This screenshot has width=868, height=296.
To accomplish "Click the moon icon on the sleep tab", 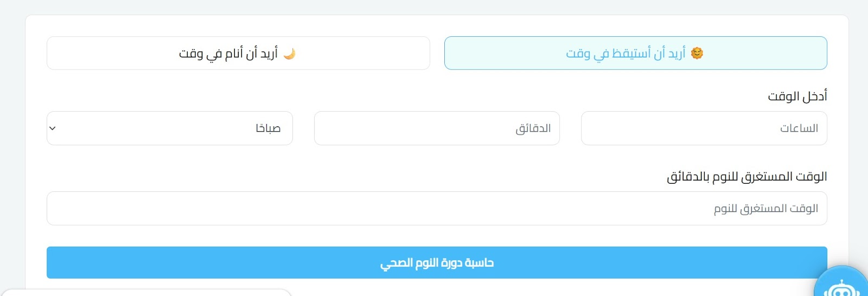I will click(290, 54).
